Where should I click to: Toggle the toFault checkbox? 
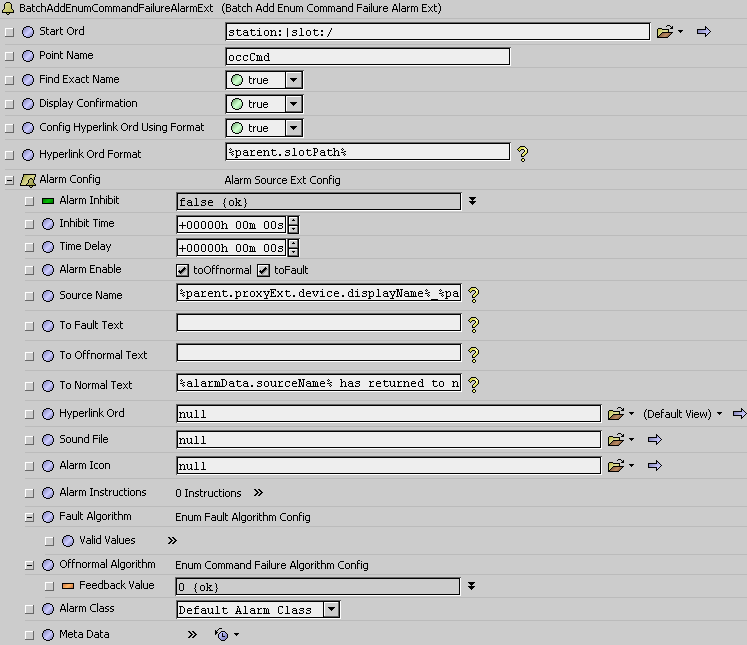(264, 270)
